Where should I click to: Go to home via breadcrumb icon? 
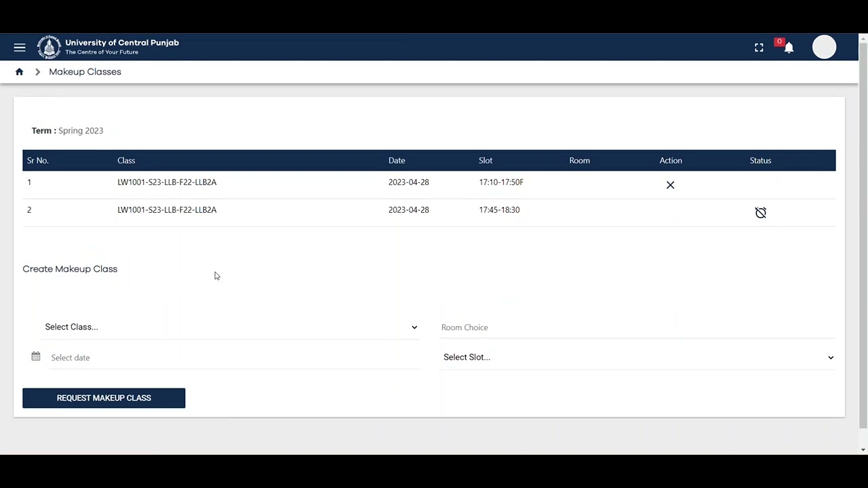(19, 72)
